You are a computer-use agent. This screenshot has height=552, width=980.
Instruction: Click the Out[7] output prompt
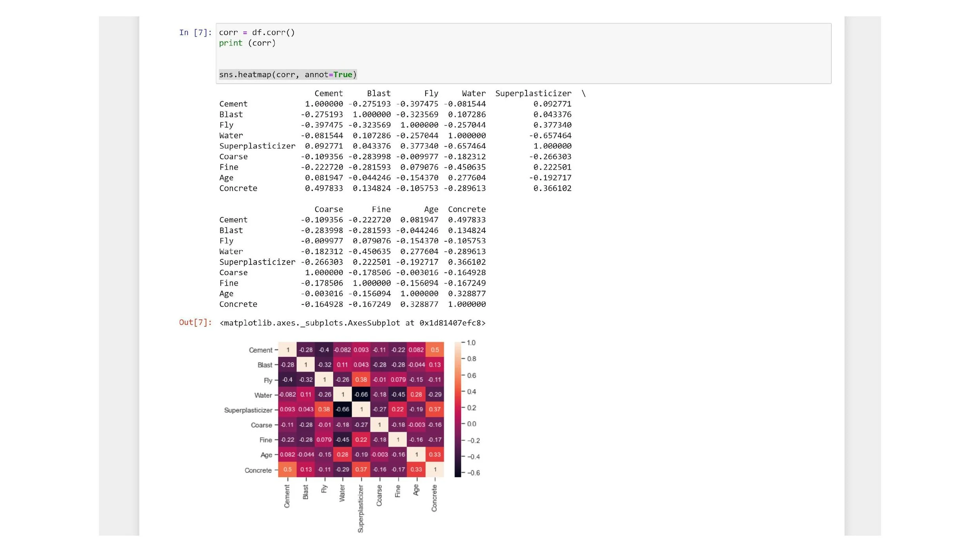click(195, 322)
